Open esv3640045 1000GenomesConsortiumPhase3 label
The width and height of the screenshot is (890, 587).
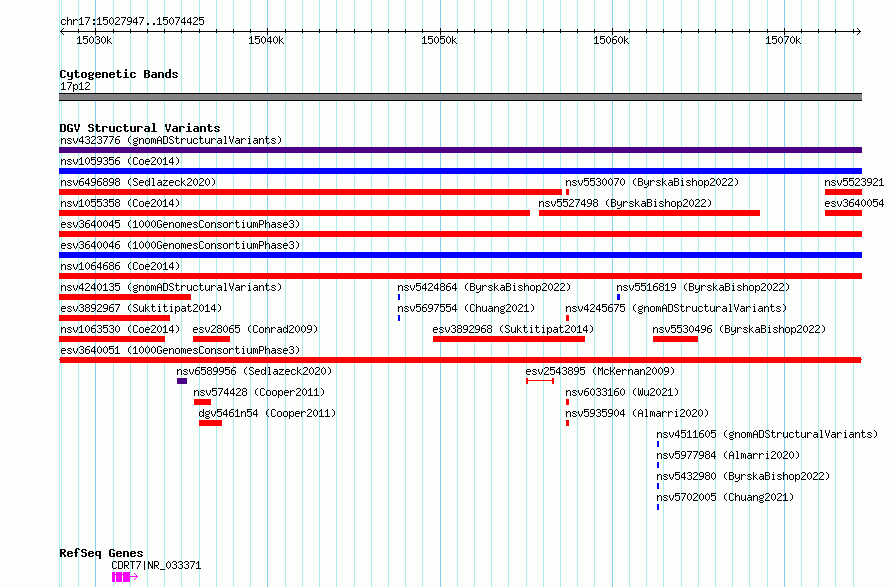tap(180, 224)
